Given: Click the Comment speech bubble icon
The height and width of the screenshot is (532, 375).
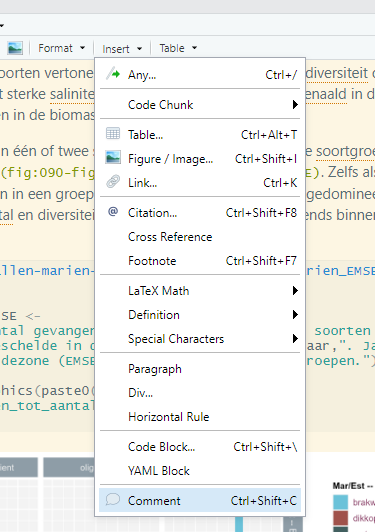Looking at the screenshot, I should [113, 499].
